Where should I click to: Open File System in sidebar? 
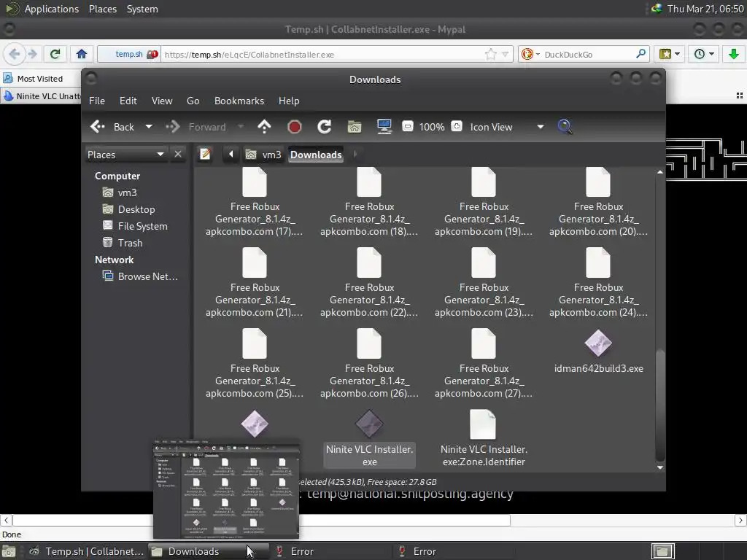[x=135, y=226]
